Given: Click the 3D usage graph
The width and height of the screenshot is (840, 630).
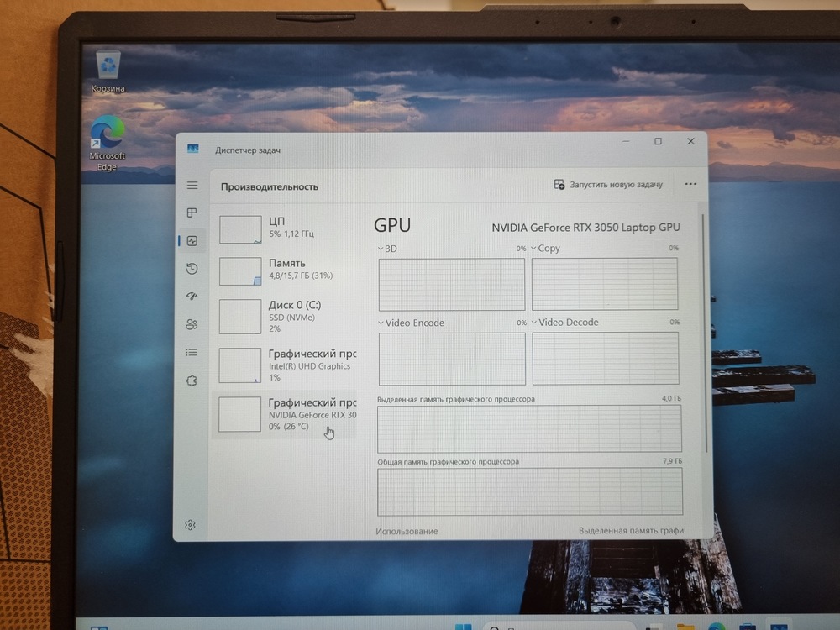Looking at the screenshot, I should 452,285.
